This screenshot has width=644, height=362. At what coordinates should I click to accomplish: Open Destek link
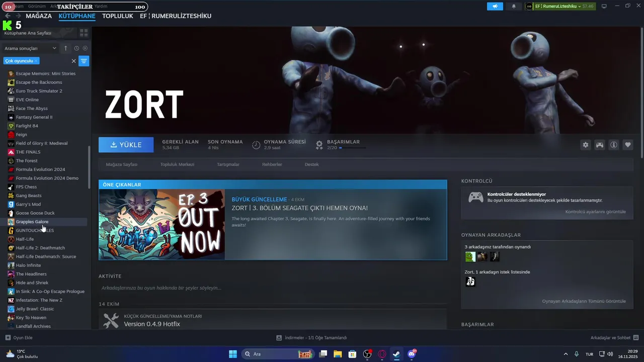[x=312, y=164]
